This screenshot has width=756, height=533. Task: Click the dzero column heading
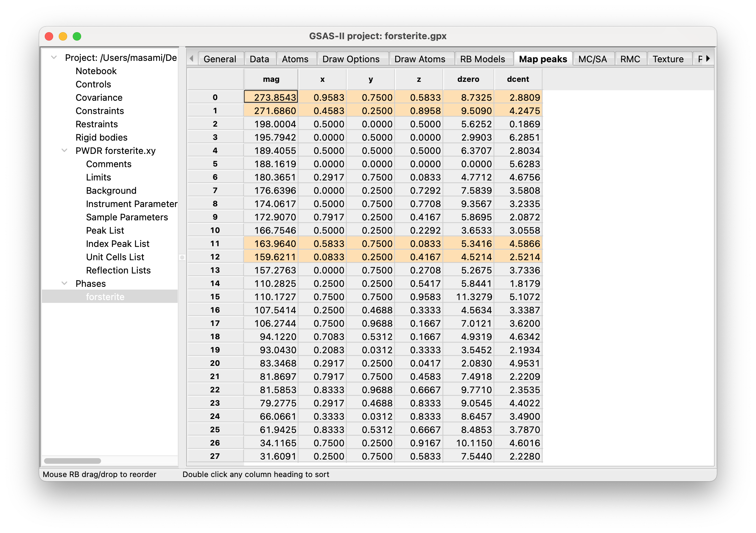(x=468, y=79)
